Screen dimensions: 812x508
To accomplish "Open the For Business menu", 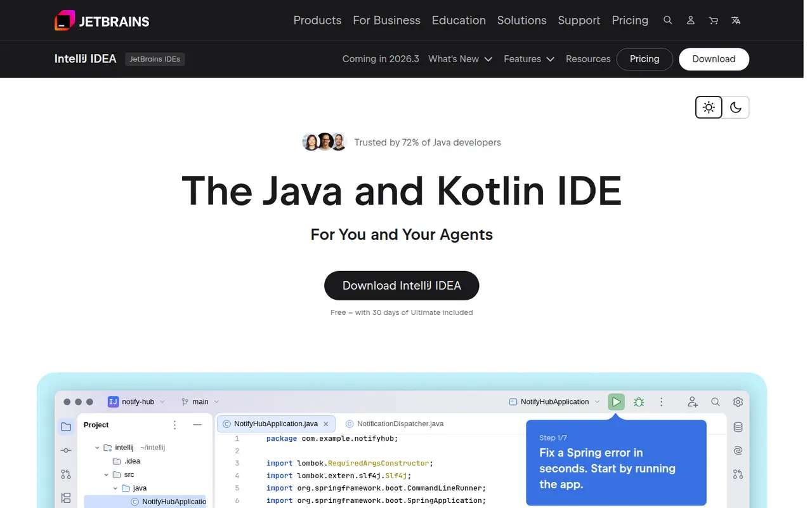I will [x=386, y=20].
